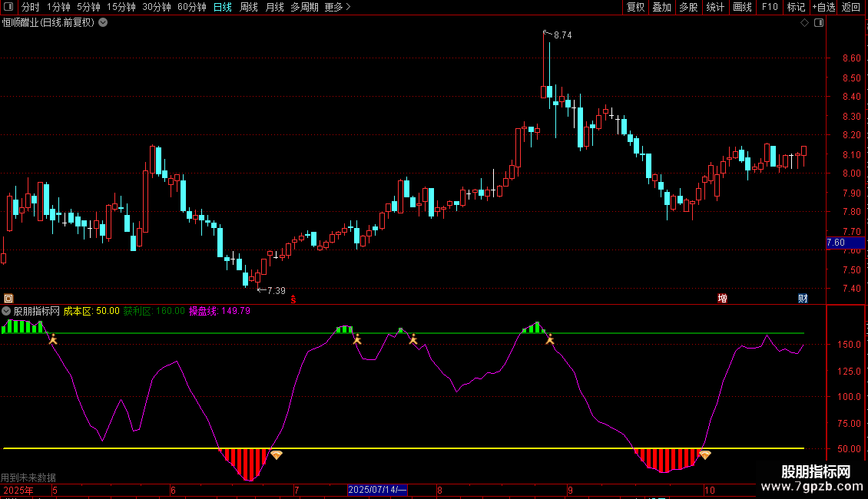Click the 用到未来数据 warning text

pyautogui.click(x=28, y=478)
